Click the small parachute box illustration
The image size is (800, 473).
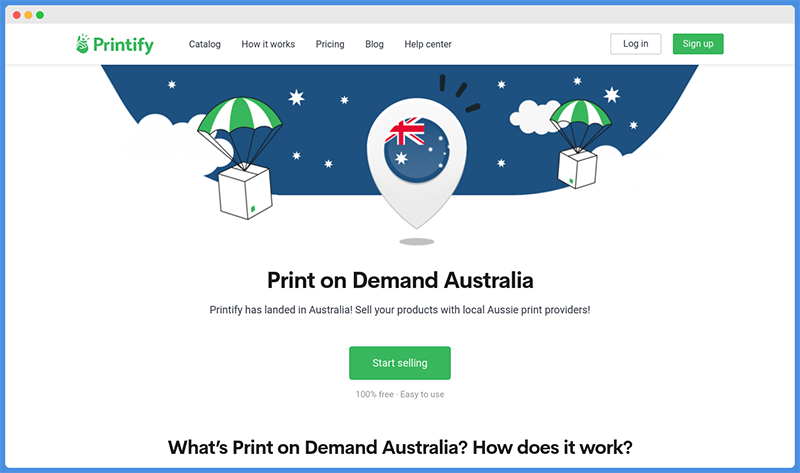click(580, 144)
